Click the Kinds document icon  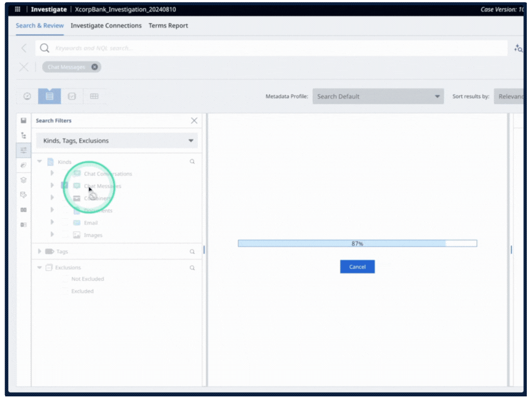point(50,162)
